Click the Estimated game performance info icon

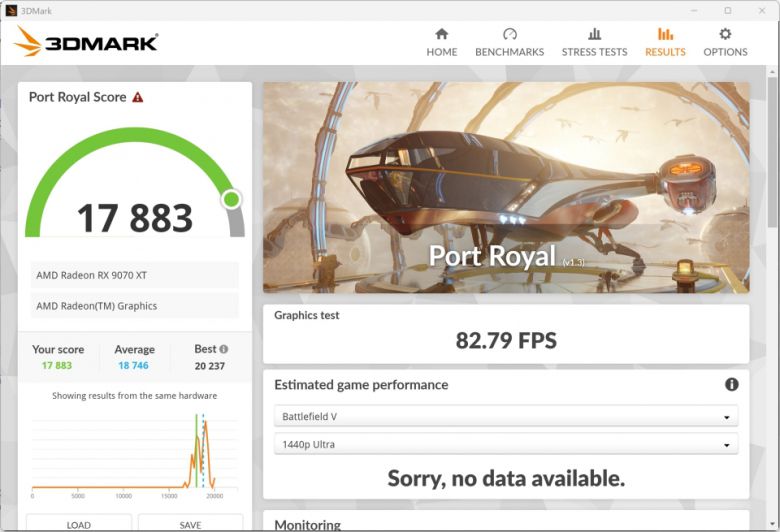pos(731,385)
